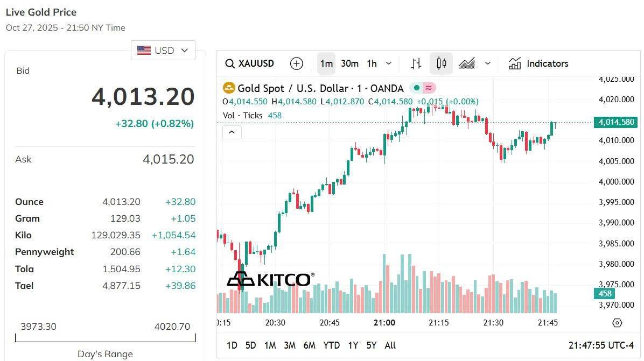This screenshot has width=644, height=361.
Task: Open the USD currency dropdown
Action: point(163,51)
